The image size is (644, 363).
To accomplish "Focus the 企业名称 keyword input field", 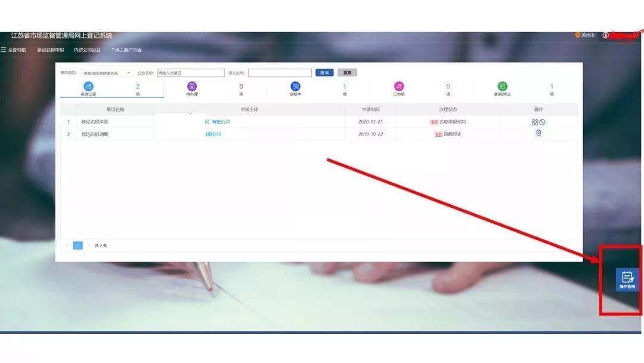I will click(191, 73).
